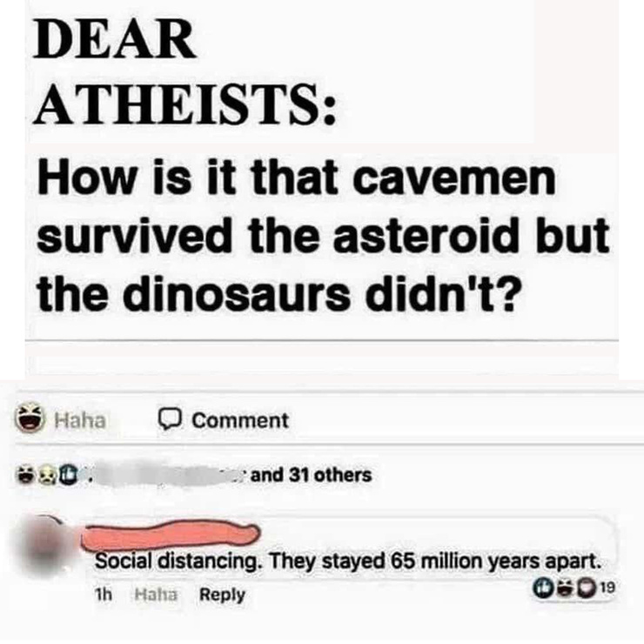Viewport: 644px width, 644px height.
Task: Open the sad face reaction in summary
Action: pyautogui.click(x=46, y=475)
